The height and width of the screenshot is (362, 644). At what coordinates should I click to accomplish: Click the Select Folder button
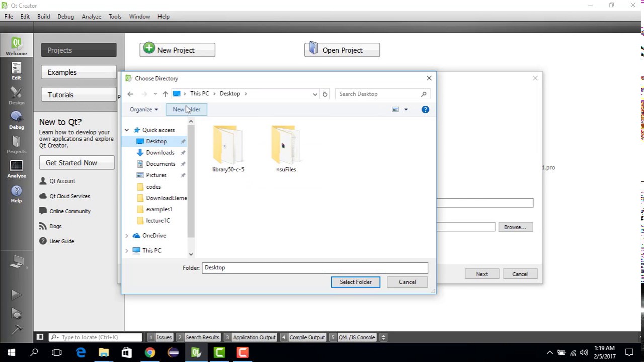[356, 282]
